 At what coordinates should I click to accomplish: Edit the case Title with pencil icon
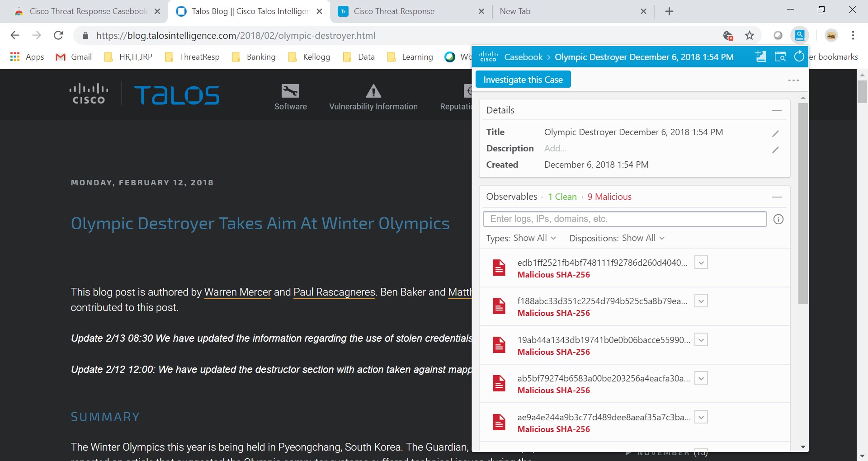coord(775,133)
